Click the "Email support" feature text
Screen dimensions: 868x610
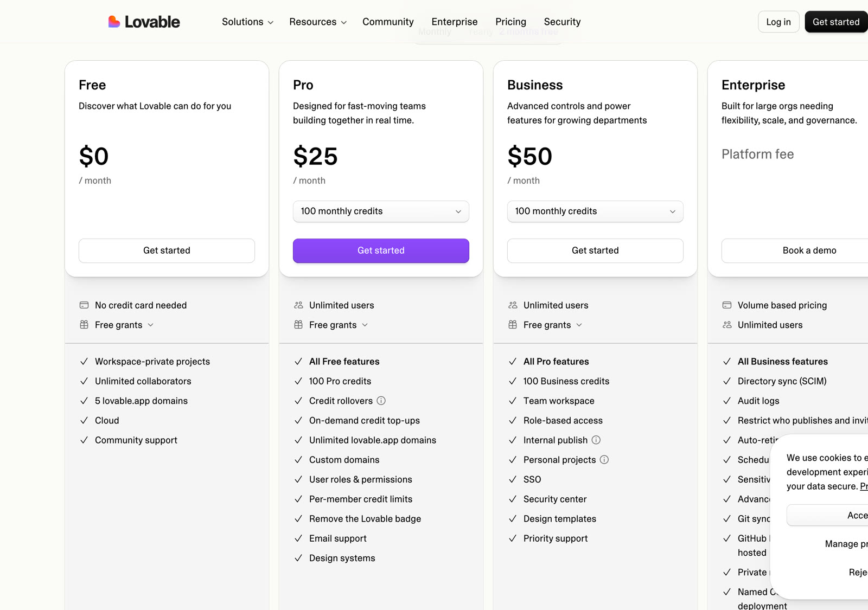[x=338, y=538]
